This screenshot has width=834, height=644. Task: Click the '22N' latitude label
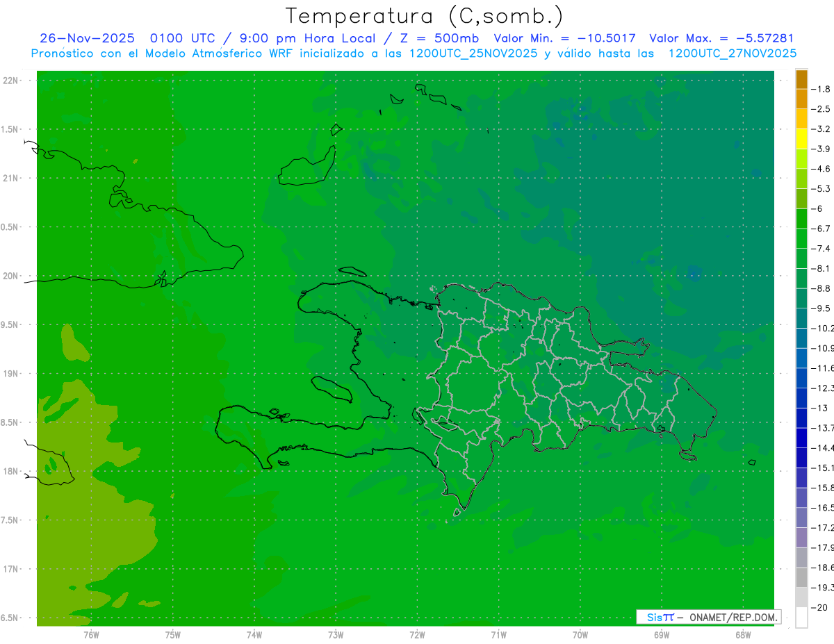10,80
